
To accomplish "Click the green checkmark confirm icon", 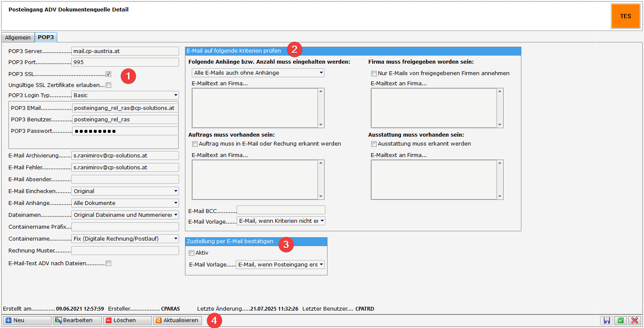I will pyautogui.click(x=620, y=321).
